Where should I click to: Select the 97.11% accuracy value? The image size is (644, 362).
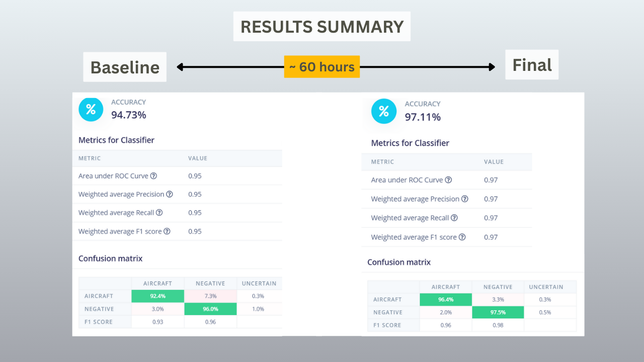click(x=423, y=117)
